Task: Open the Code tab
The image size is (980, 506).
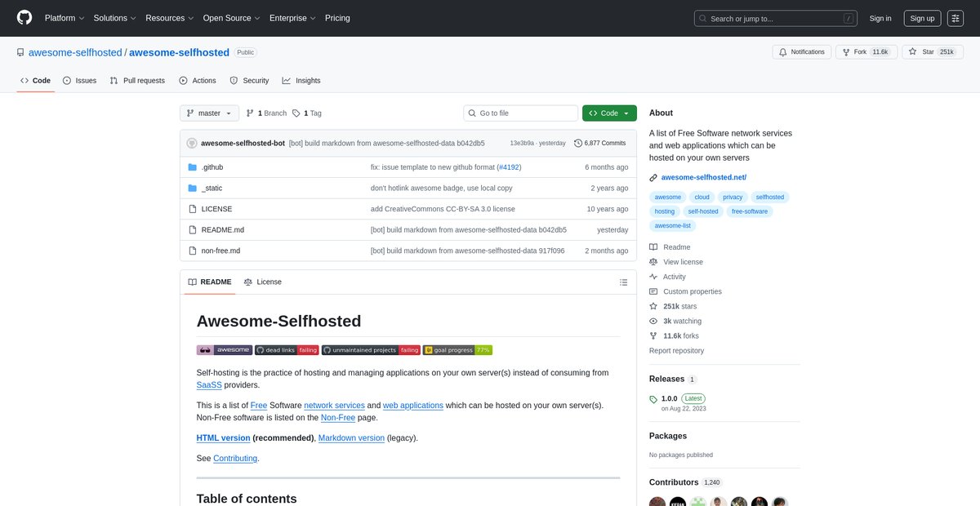Action: point(35,81)
